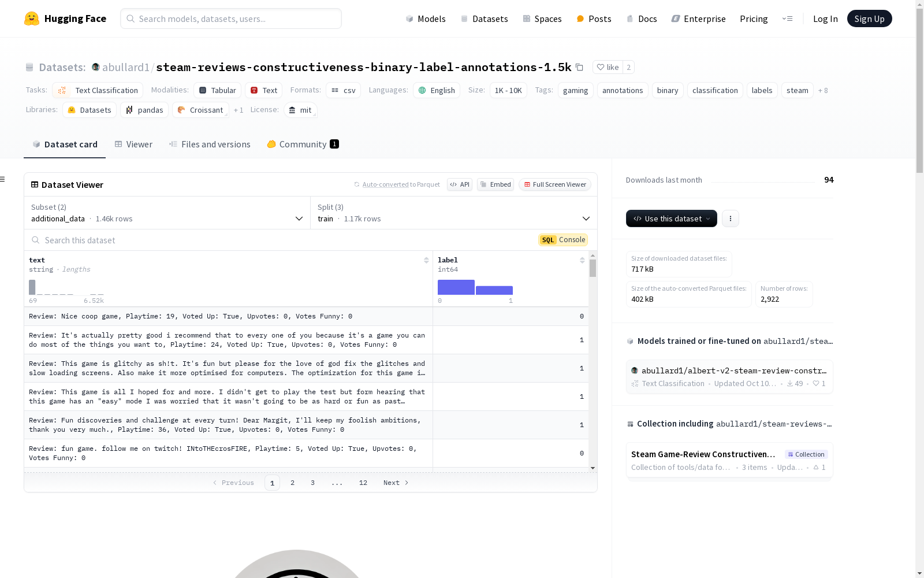
Task: Open the API code button
Action: pos(460,184)
